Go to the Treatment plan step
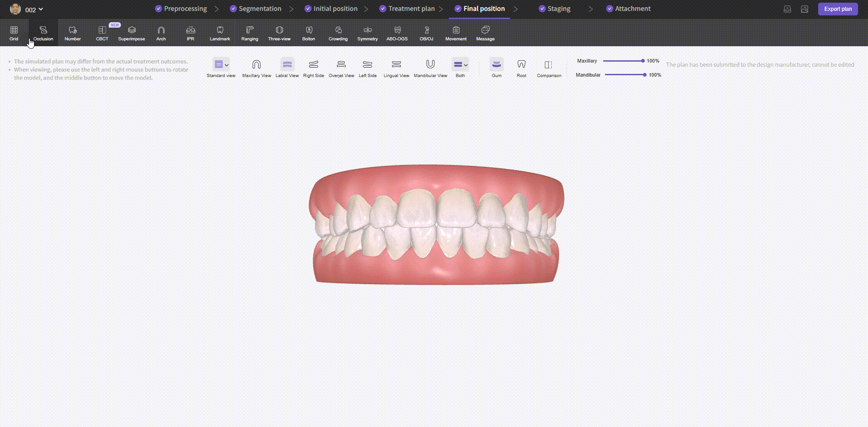The image size is (868, 427). click(x=407, y=9)
